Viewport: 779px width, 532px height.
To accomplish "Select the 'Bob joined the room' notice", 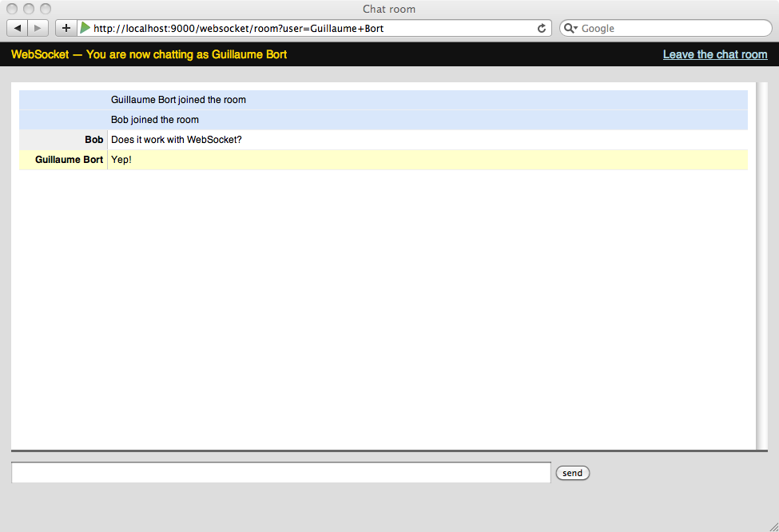I will 155,120.
